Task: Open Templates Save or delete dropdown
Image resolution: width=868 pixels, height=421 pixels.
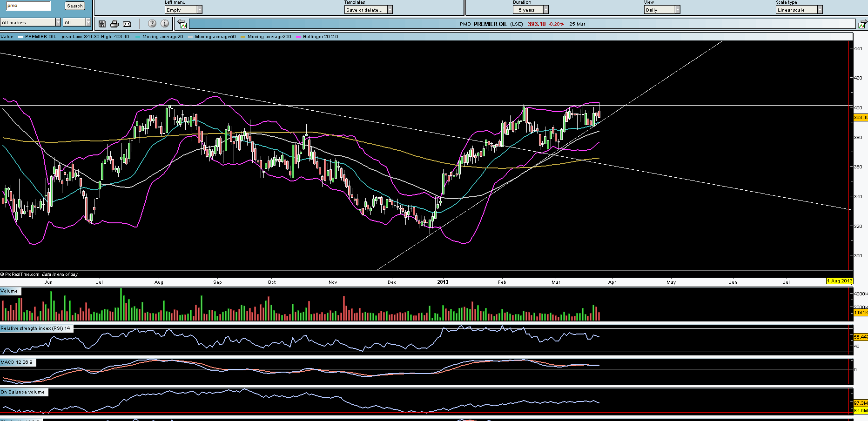Action: point(369,10)
